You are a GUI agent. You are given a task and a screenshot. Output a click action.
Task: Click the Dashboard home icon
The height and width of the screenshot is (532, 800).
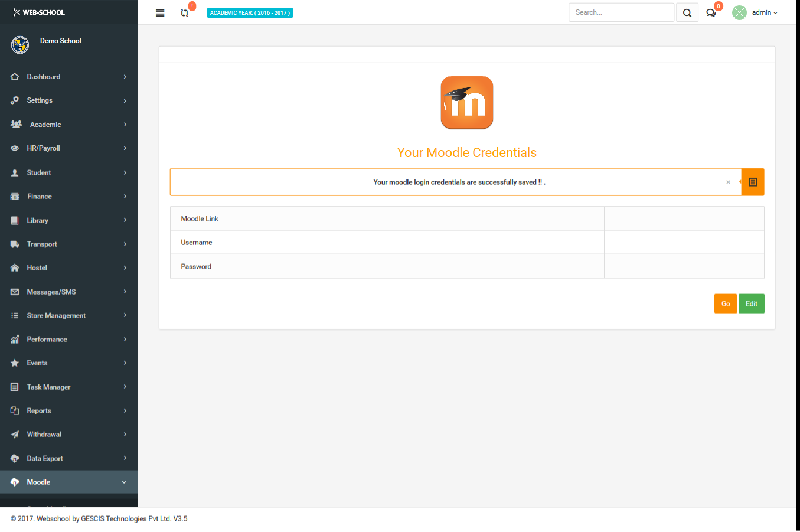point(15,77)
